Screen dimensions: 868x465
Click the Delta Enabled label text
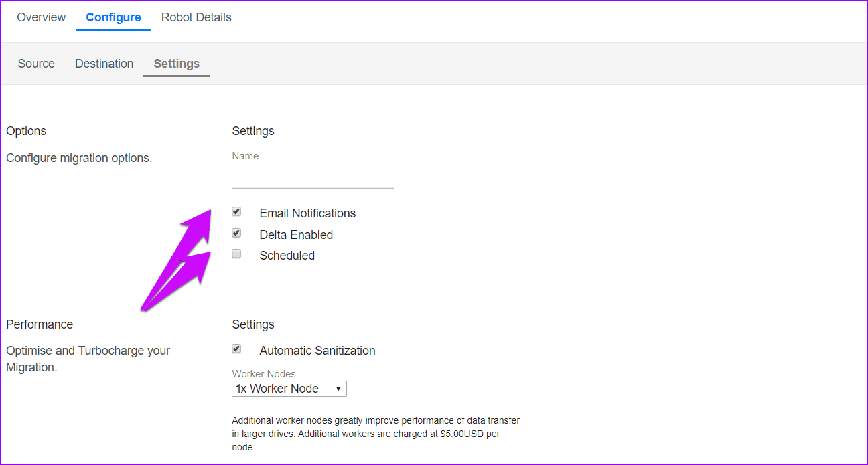tap(296, 235)
